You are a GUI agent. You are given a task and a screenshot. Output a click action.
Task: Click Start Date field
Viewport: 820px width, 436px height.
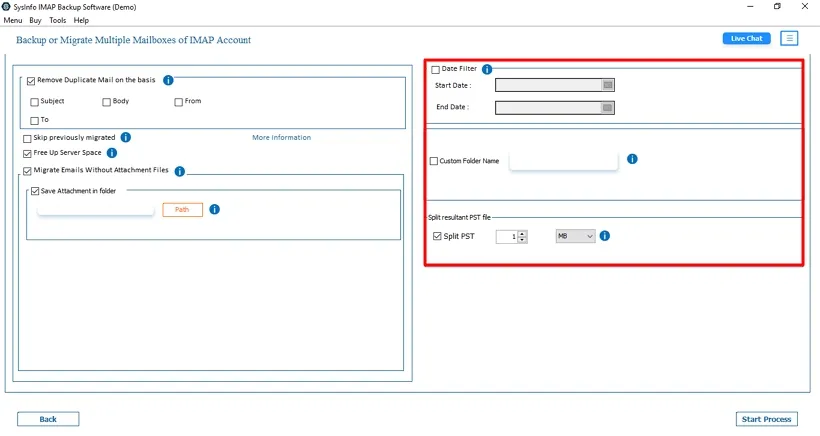point(554,85)
